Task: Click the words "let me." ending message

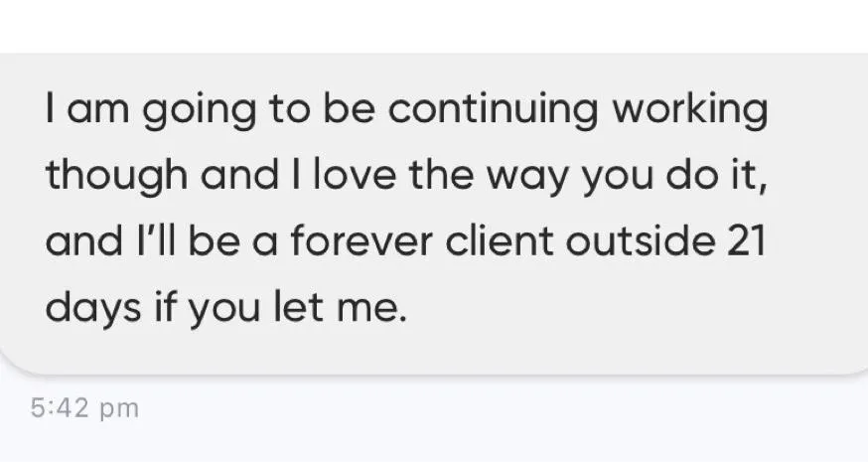Action: tap(341, 307)
